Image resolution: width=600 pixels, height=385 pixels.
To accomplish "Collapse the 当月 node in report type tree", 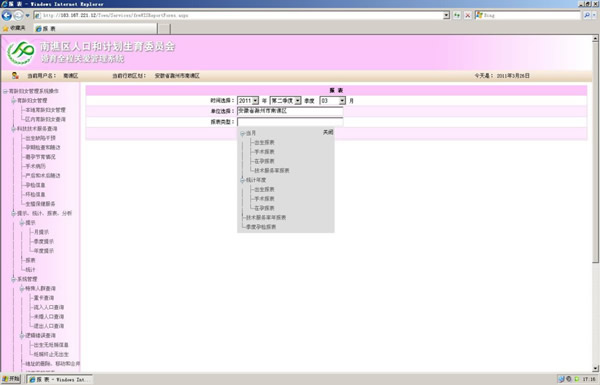I will point(242,134).
